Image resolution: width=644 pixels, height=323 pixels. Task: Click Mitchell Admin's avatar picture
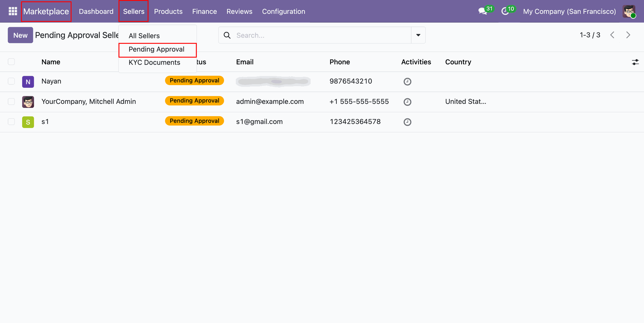pos(28,102)
